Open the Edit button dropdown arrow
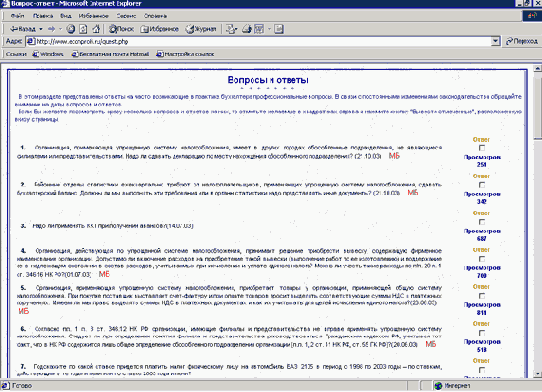The height and width of the screenshot is (392, 542). click(269, 29)
